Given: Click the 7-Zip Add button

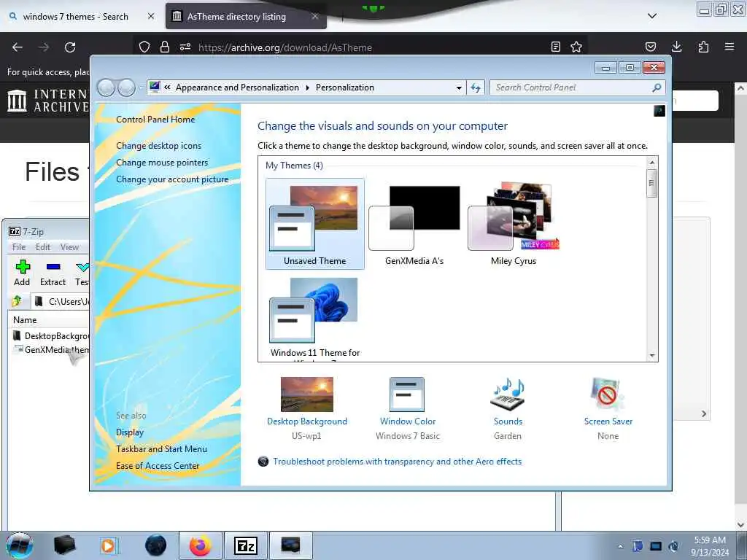Looking at the screenshot, I should pyautogui.click(x=22, y=273).
